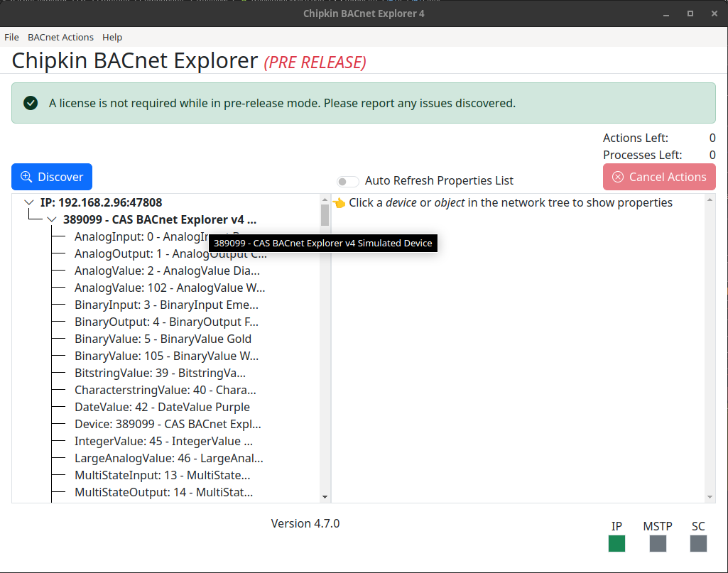This screenshot has width=728, height=573.
Task: Select AnalogValue: 102 object
Action: [x=170, y=288]
